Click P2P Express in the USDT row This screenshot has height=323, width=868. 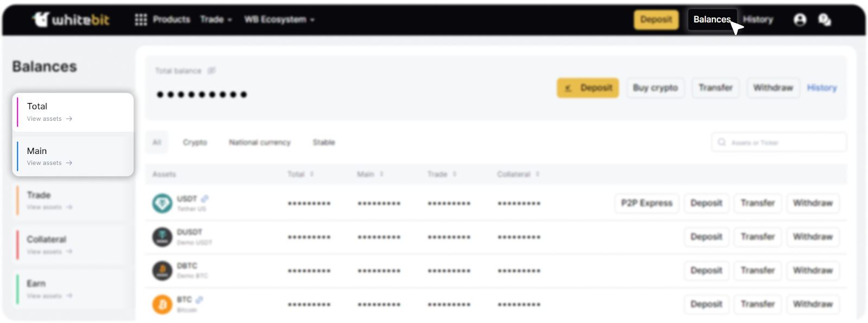[x=647, y=203]
